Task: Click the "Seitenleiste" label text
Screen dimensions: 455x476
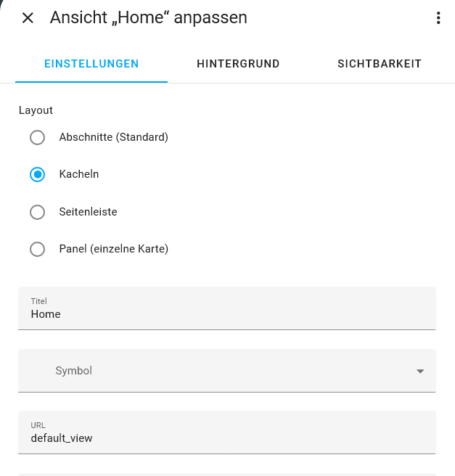Action: pos(88,213)
